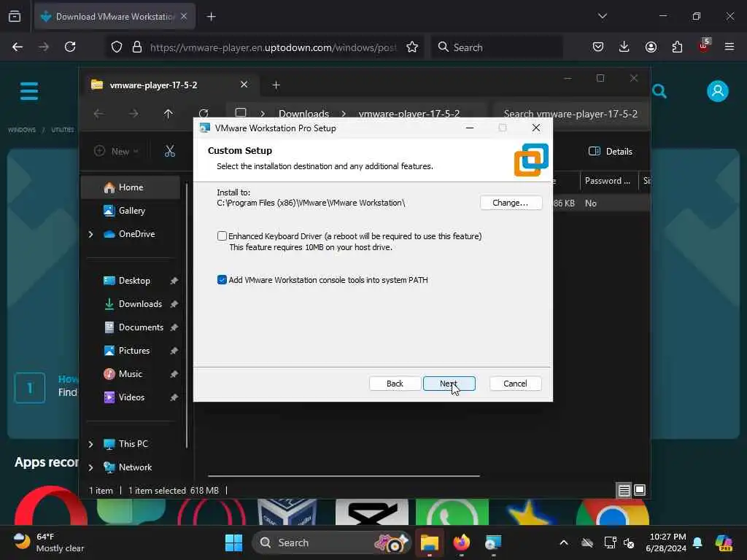Open Home in File Explorer sidebar

tap(131, 187)
